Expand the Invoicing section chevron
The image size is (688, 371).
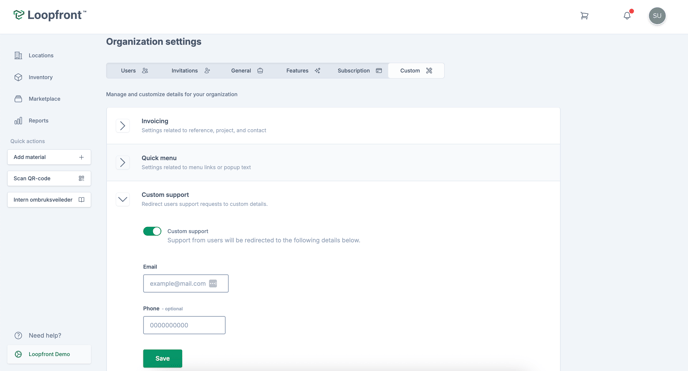click(122, 126)
